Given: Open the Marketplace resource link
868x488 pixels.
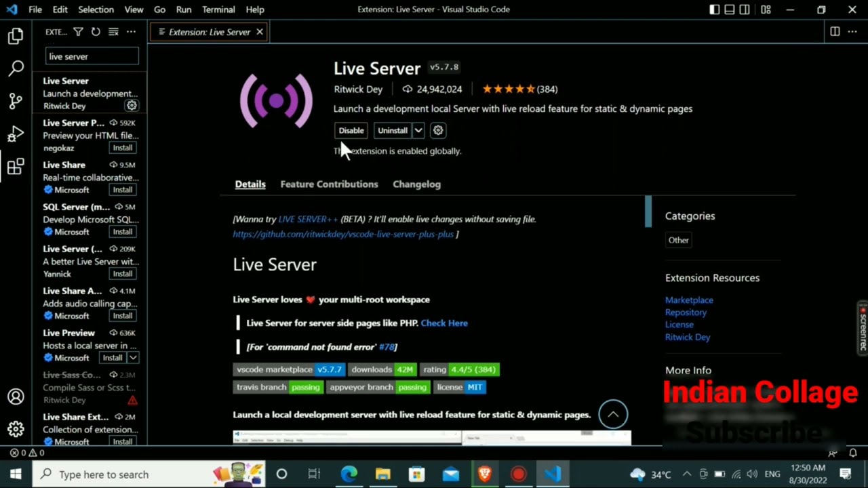Looking at the screenshot, I should tap(689, 300).
